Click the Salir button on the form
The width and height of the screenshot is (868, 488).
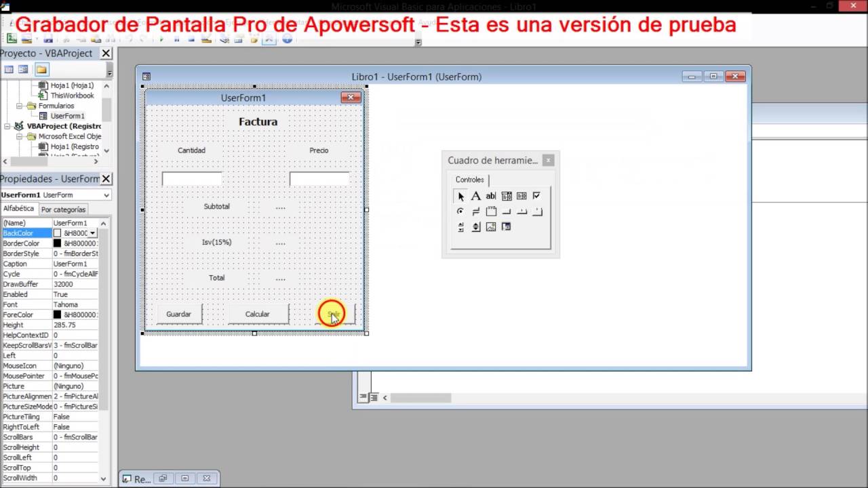335,314
